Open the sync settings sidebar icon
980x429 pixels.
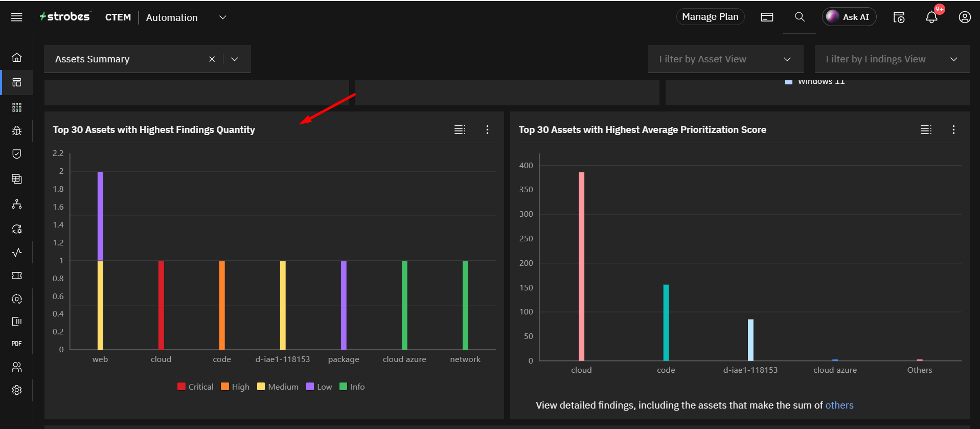coord(17,229)
